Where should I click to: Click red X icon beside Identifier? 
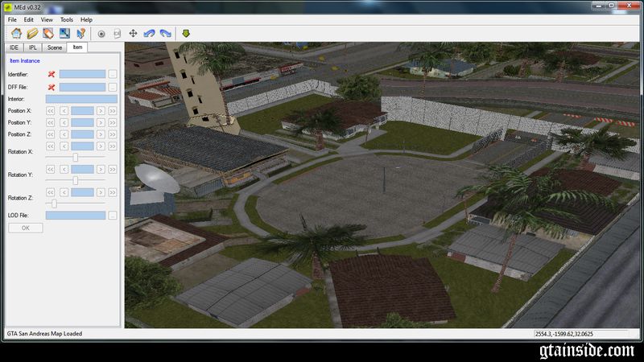pyautogui.click(x=52, y=74)
